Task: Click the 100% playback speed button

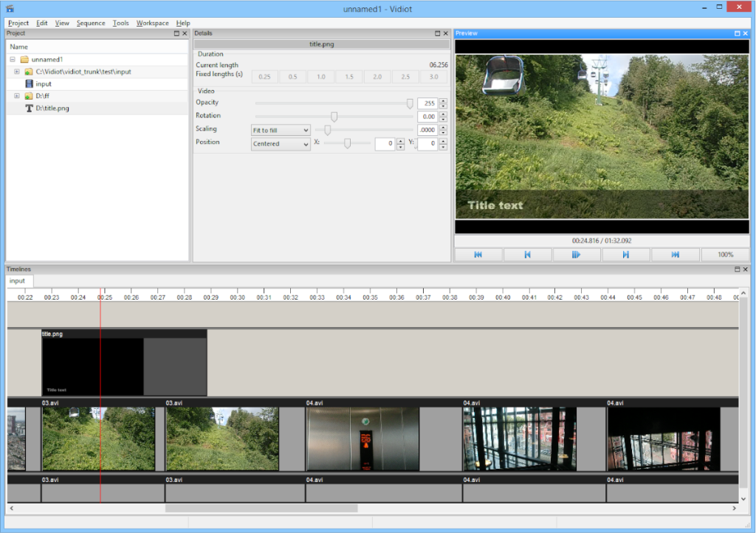Action: pos(724,254)
